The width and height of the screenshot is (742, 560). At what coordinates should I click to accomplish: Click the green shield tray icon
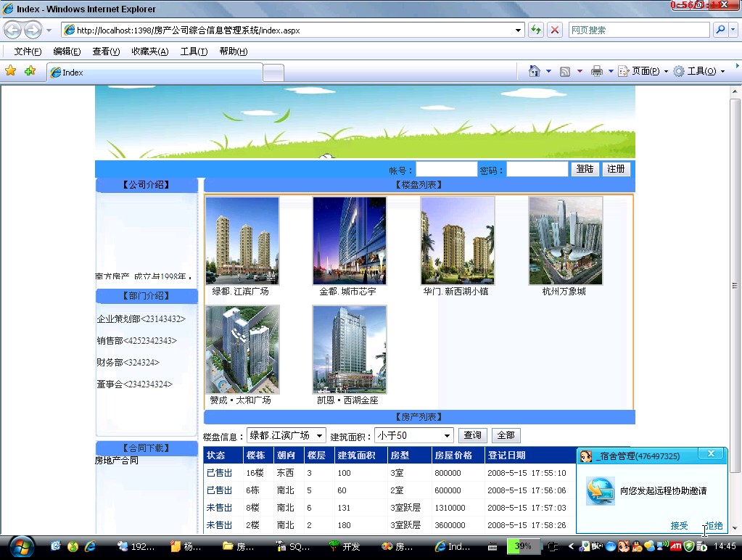(689, 547)
